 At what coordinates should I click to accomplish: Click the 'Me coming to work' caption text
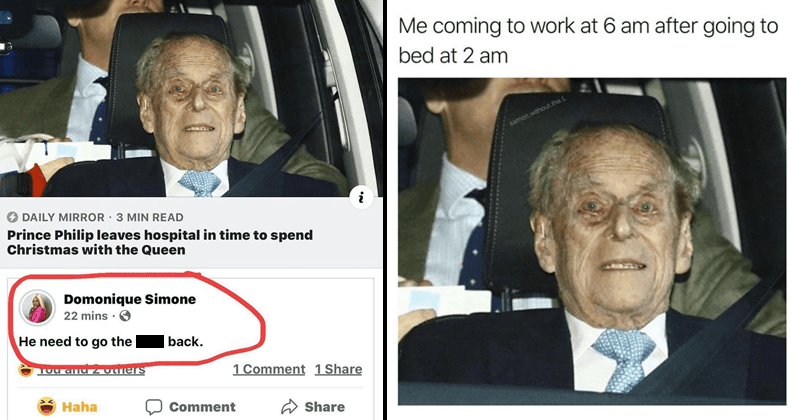tap(588, 41)
